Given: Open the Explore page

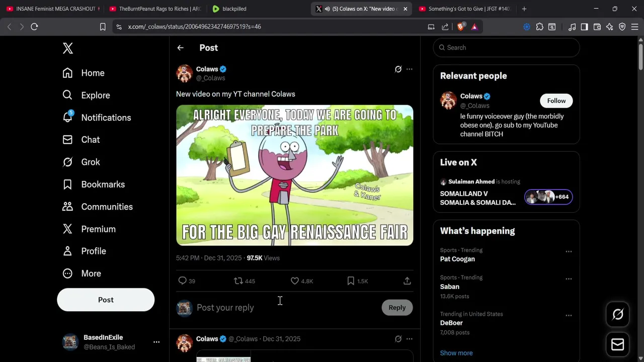Looking at the screenshot, I should coord(86,95).
